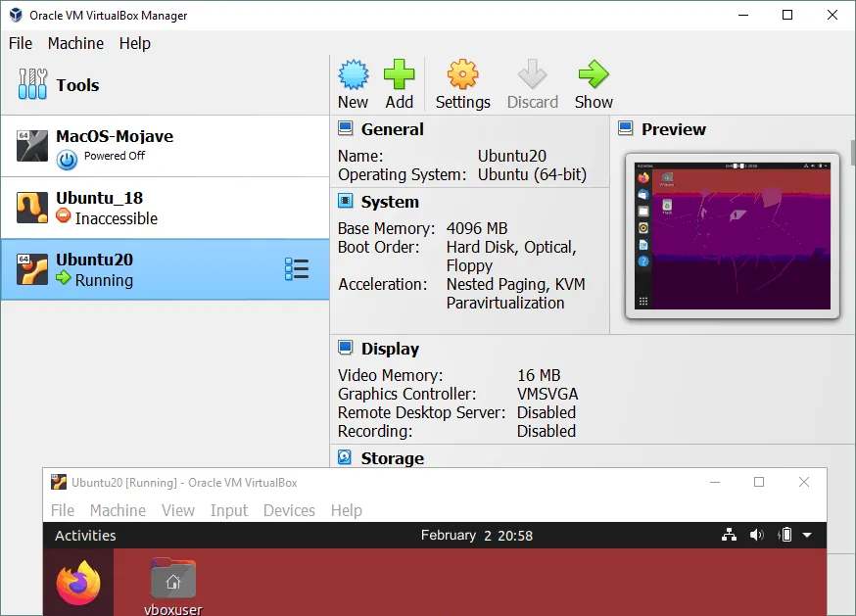856x616 pixels.
Task: Click the network icon in Ubuntu top bar
Action: tap(729, 536)
